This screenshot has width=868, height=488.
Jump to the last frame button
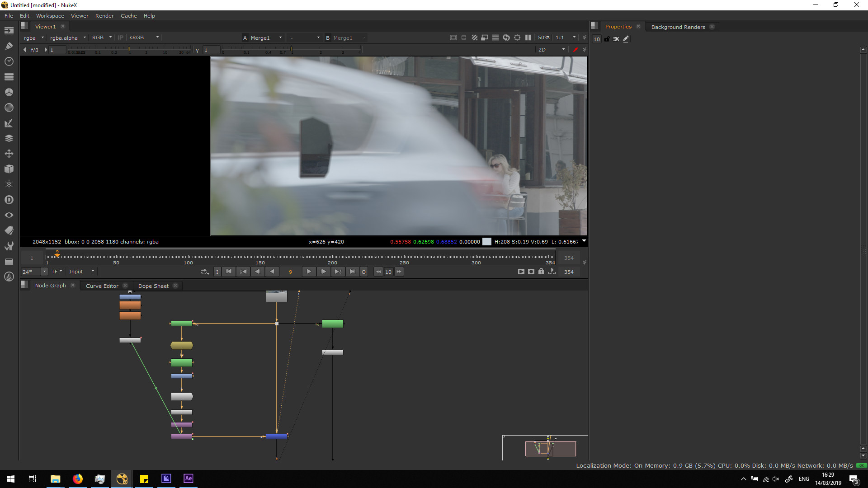click(x=352, y=272)
